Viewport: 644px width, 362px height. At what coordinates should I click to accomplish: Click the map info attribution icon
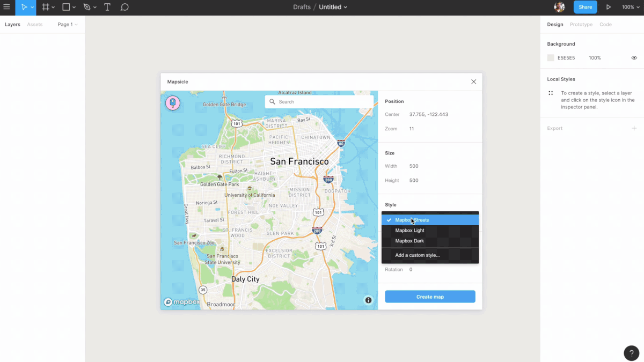(369, 300)
